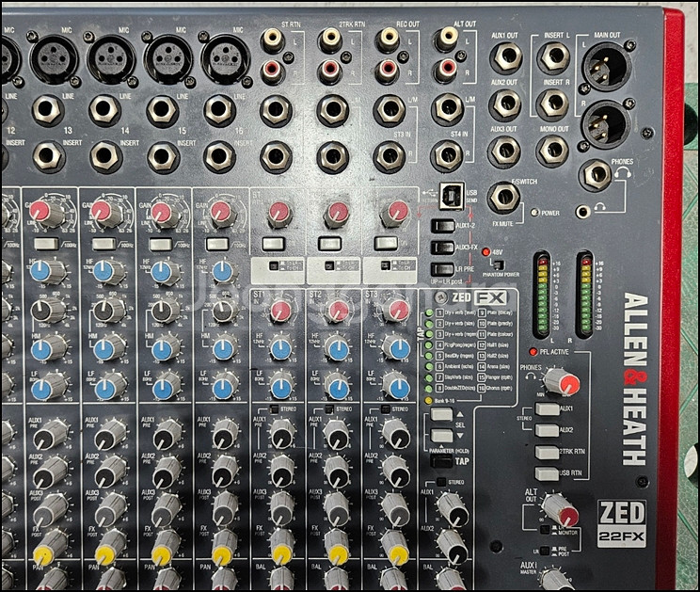Adjust the red PHONES level knob
This screenshot has width=700, height=592.
pos(562,381)
